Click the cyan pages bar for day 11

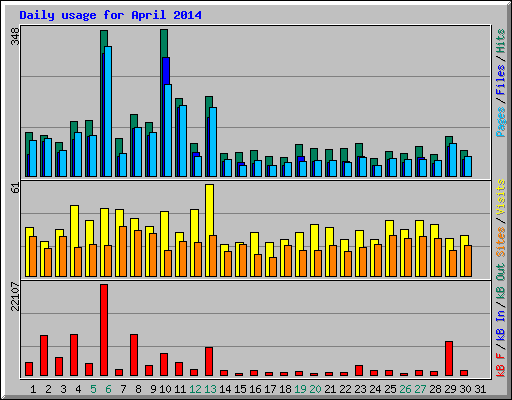click(183, 141)
